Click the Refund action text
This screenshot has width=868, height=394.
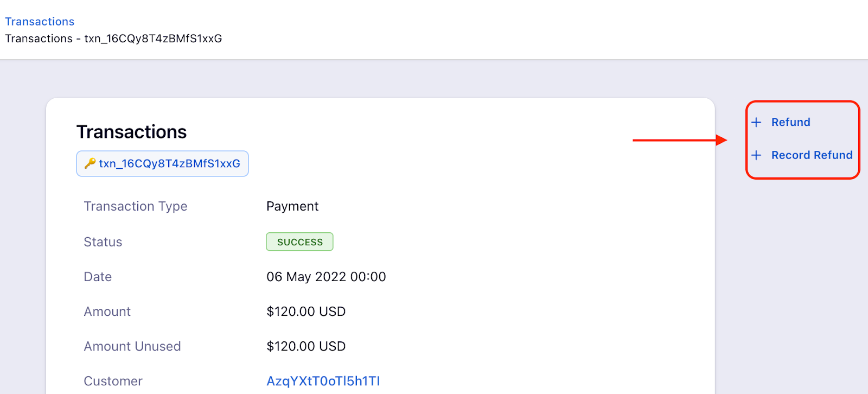[790, 123]
